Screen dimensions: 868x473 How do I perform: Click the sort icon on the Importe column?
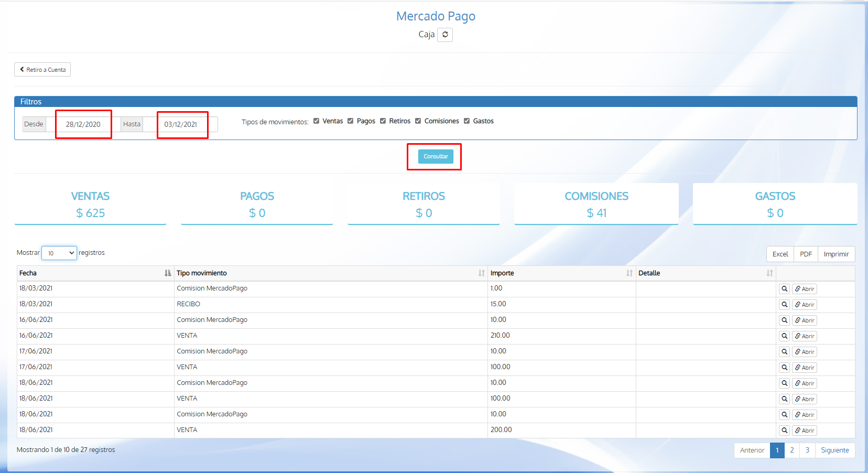click(x=629, y=273)
